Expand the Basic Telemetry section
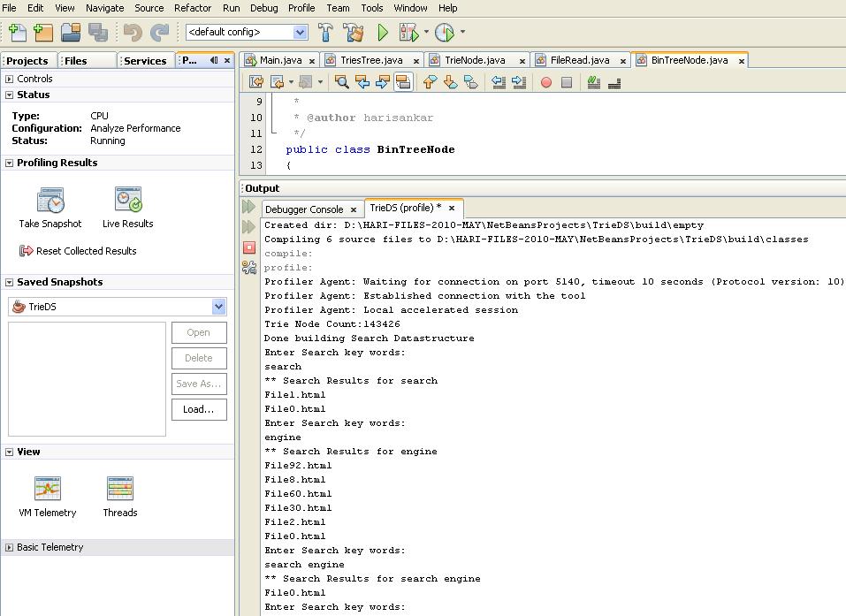The width and height of the screenshot is (846, 616). click(9, 546)
